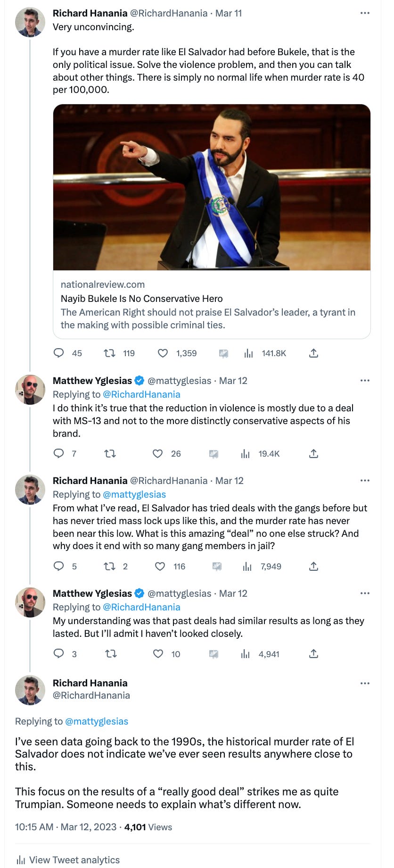
Task: View analytics icon on Yglesias's last reply
Action: (x=246, y=654)
